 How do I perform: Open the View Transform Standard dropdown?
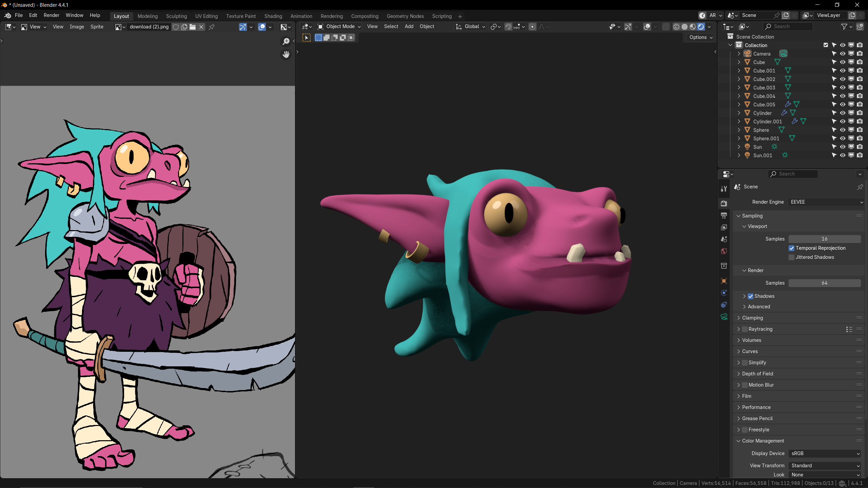pos(825,466)
